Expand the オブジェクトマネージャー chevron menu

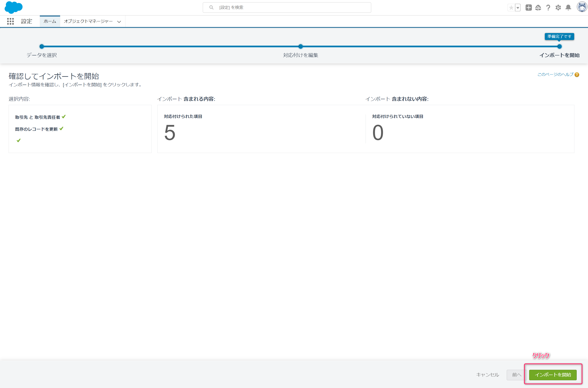tap(119, 22)
